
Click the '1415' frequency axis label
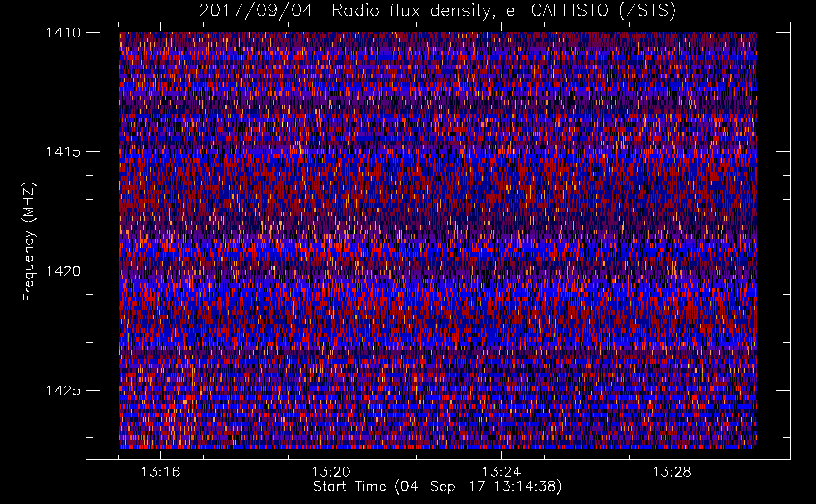[63, 152]
